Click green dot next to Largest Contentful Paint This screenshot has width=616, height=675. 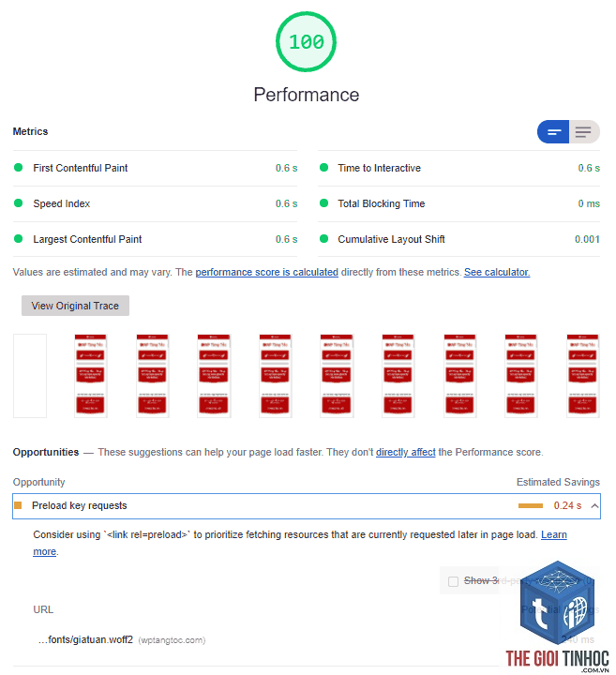coord(18,239)
